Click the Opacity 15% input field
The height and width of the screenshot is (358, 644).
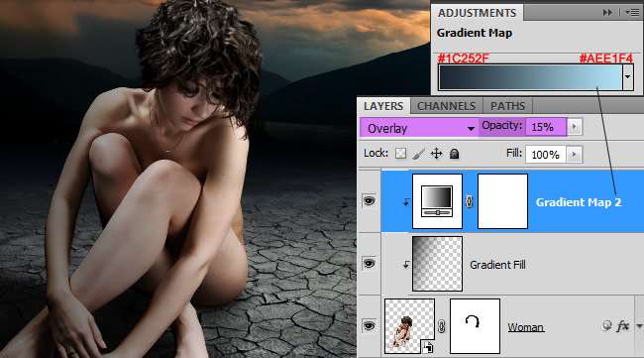pyautogui.click(x=546, y=127)
